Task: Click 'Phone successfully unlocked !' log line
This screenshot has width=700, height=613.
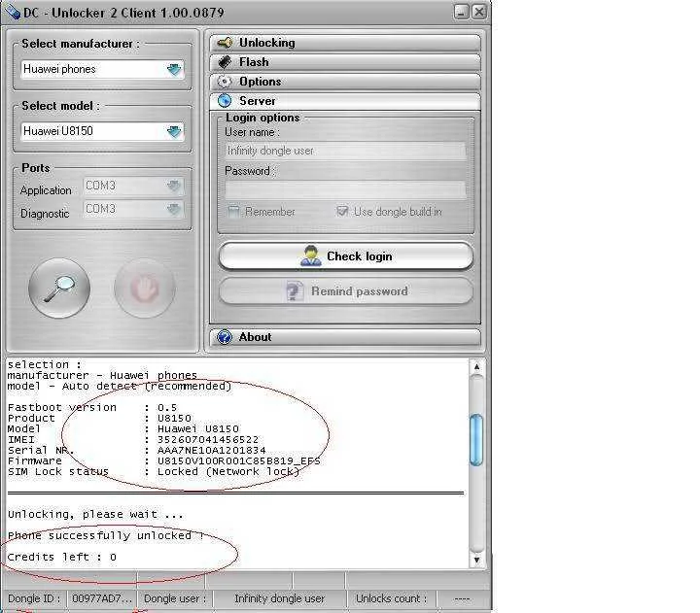Action: click(106, 535)
